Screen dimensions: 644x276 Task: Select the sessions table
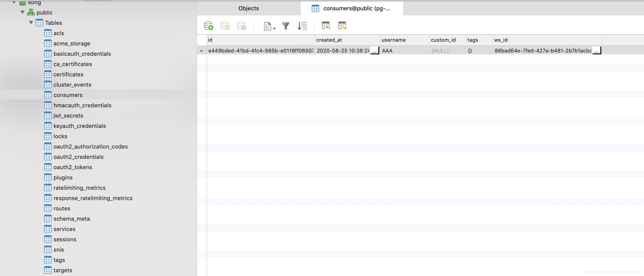[65, 239]
